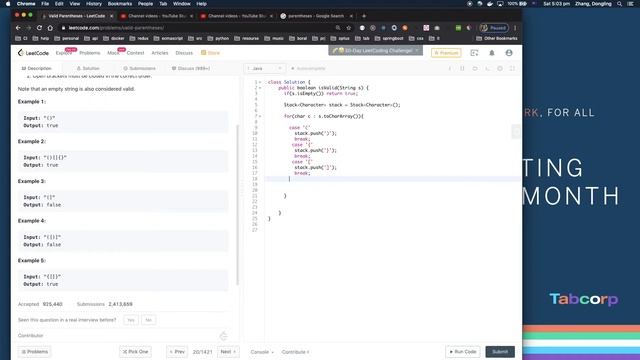
Task: Close the Valid Parentheses LeetCode tab
Action: [x=111, y=16]
